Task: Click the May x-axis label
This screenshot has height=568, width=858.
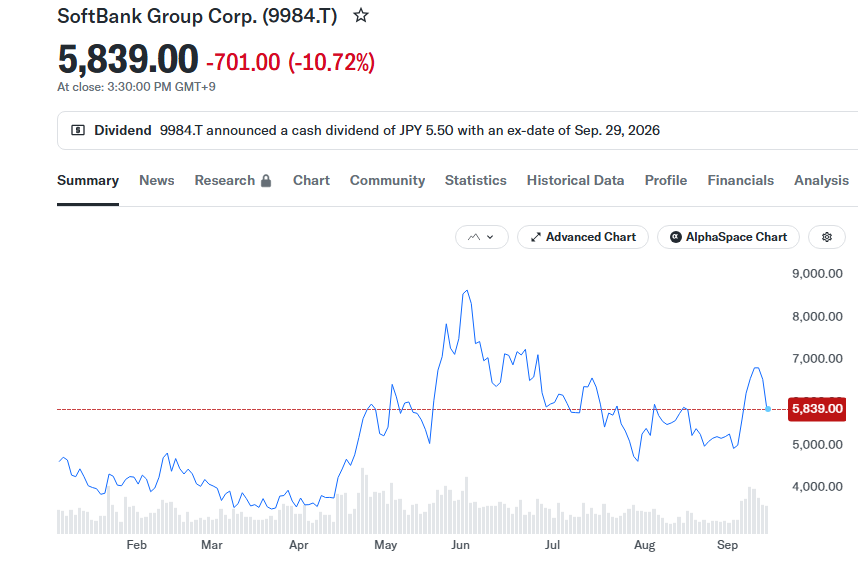Action: point(386,545)
